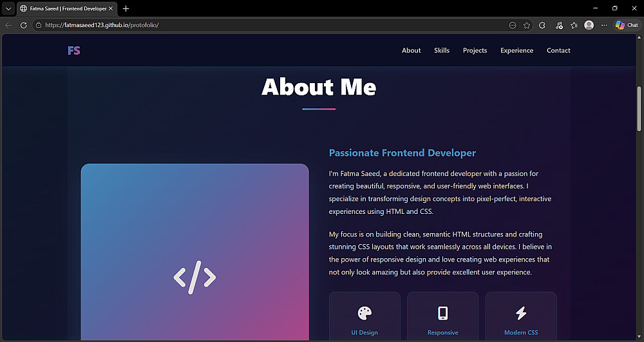Click the Modern CSS lightning bolt icon
The image size is (644, 342).
[521, 313]
